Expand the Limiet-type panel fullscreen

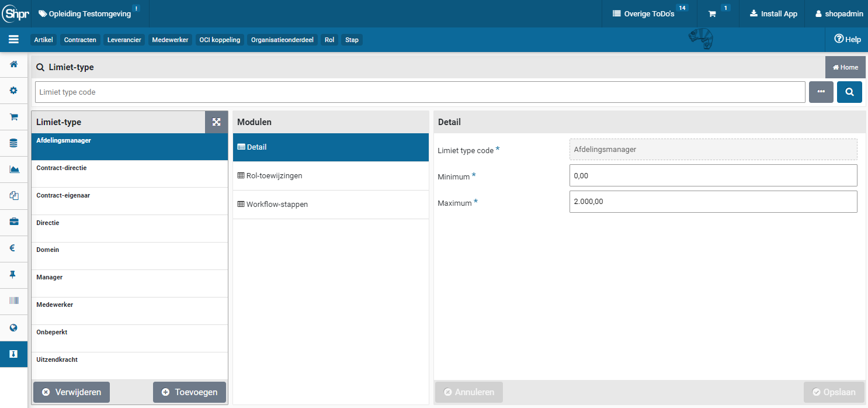pos(216,122)
